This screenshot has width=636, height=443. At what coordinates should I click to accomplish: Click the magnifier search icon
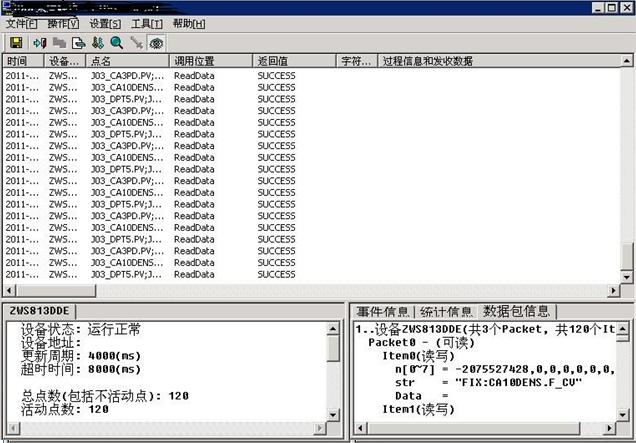[116, 43]
